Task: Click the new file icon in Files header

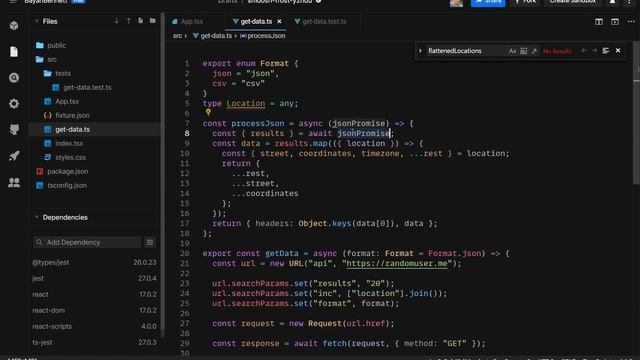Action: 140,21
